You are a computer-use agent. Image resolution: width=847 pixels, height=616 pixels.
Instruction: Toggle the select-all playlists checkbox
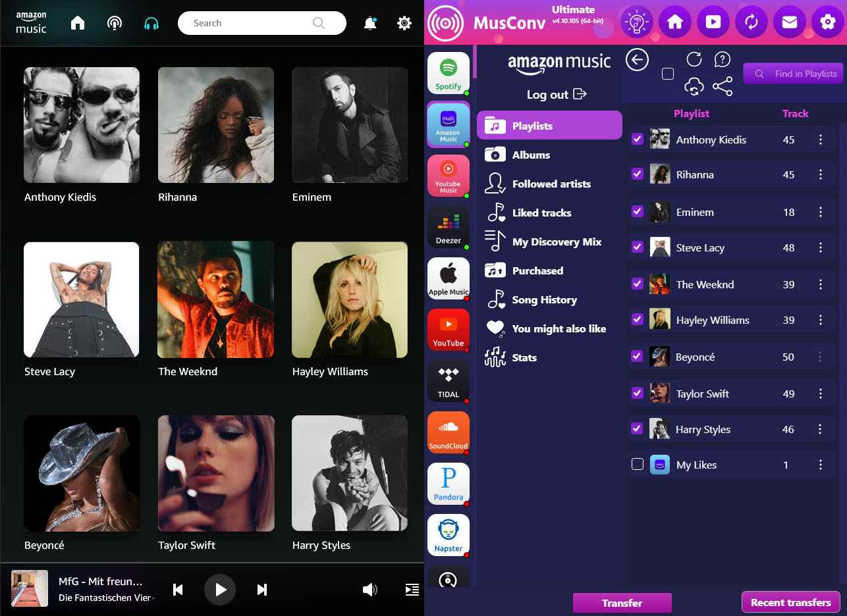[668, 74]
